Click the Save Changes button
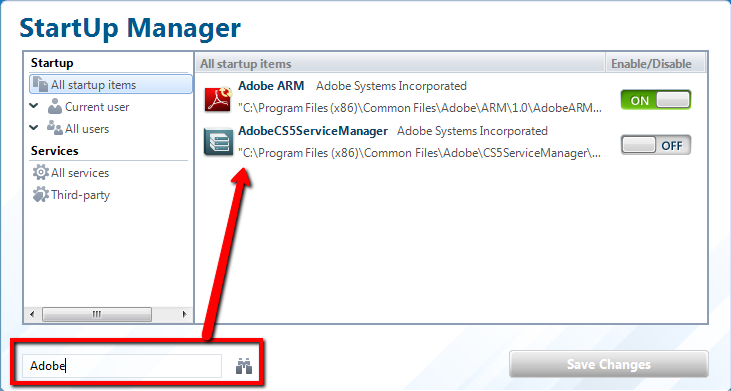 (x=609, y=364)
